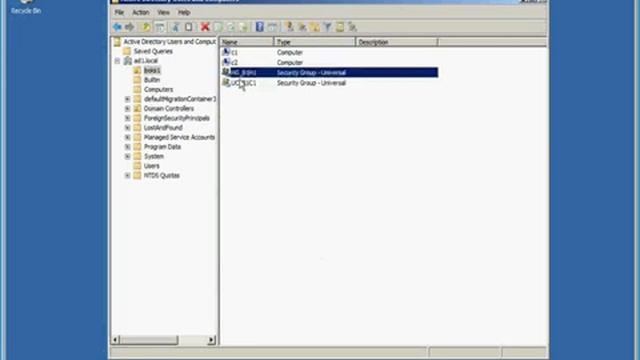Sort list by the Type column header

click(315, 42)
